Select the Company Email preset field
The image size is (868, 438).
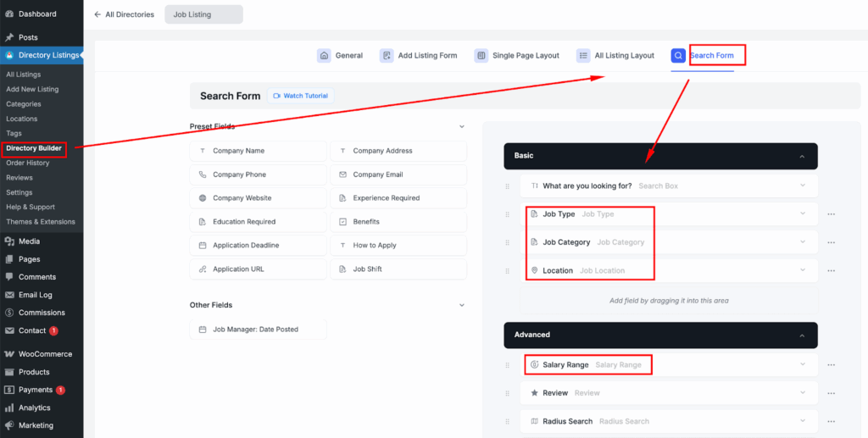coord(398,175)
